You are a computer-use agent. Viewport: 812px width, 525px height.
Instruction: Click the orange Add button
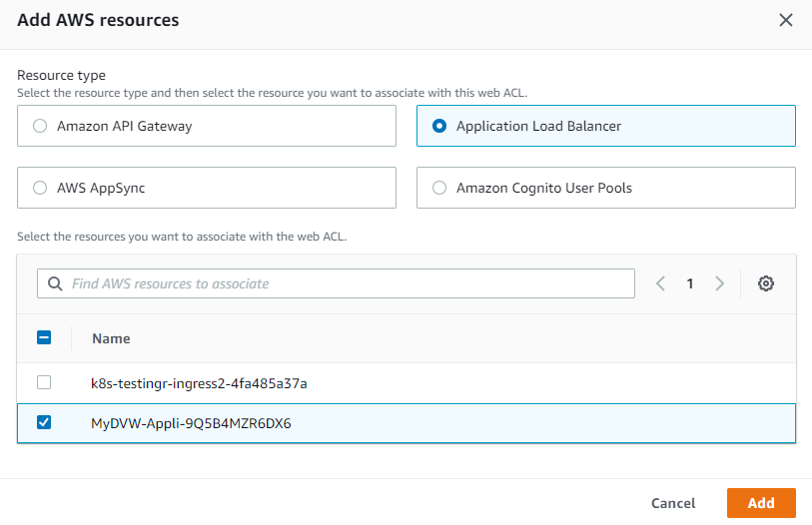click(x=761, y=503)
